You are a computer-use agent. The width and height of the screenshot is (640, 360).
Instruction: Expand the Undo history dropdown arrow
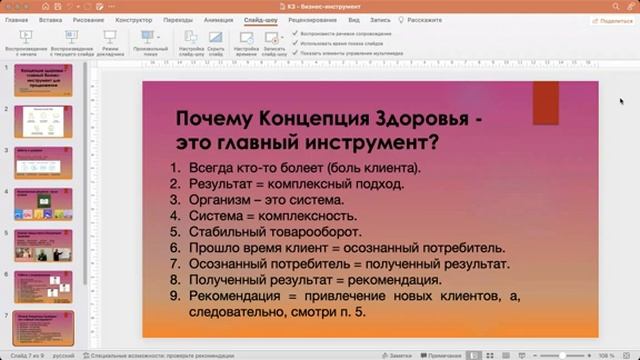[78, 7]
